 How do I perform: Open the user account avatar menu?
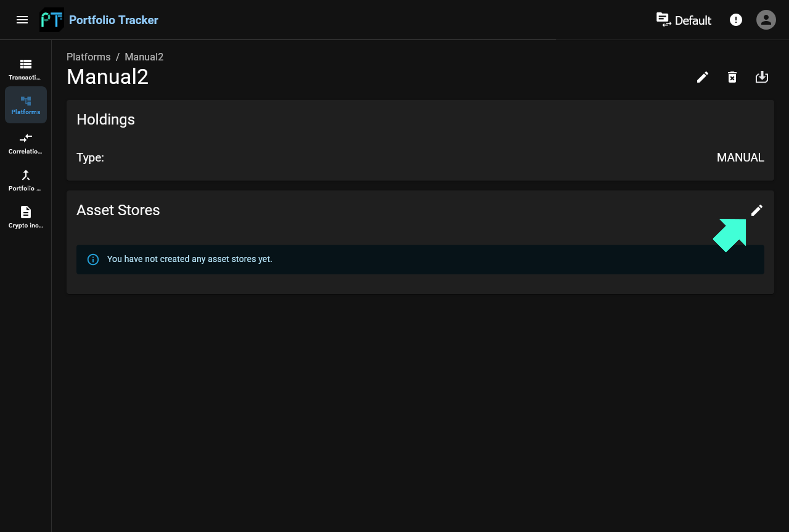(x=766, y=20)
